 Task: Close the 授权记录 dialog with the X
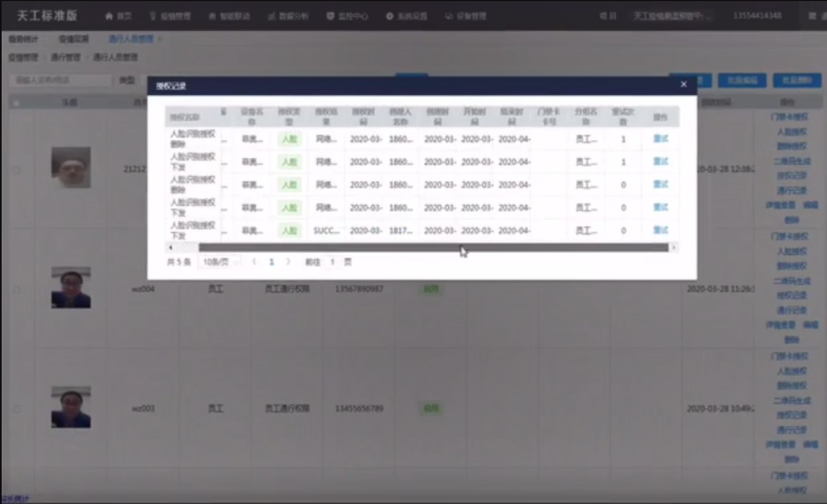pyautogui.click(x=683, y=84)
